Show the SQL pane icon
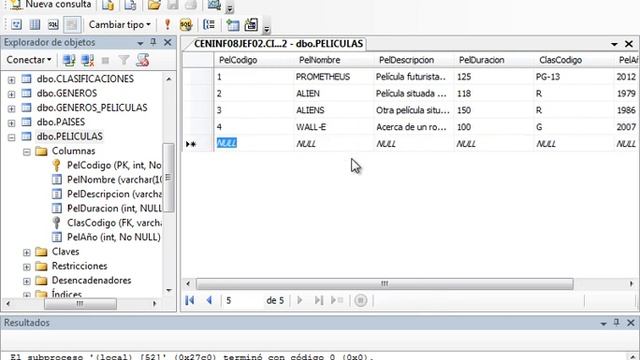This screenshot has height=360, width=640. coord(53,24)
